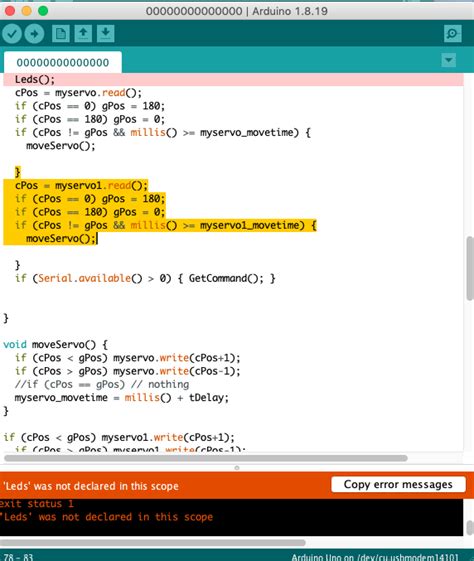Click the editor/console divider handle dot
Screen dimensions: 474x561
pyautogui.click(x=236, y=468)
